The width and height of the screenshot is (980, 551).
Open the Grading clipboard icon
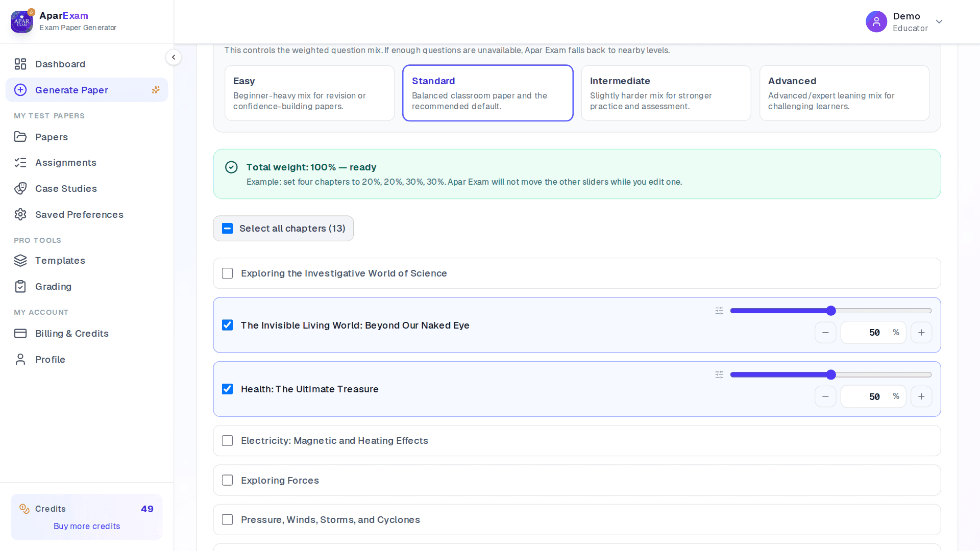(20, 286)
